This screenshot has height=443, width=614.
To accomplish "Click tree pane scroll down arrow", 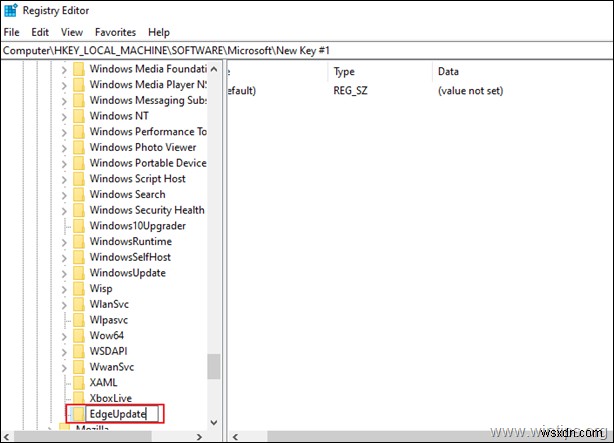I will pyautogui.click(x=214, y=422).
